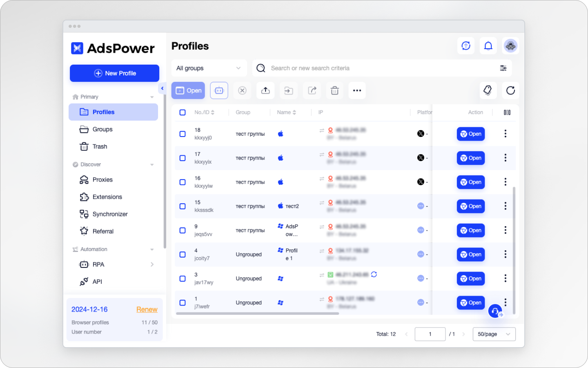Tick the checkbox for profile 1 j7iwefr

coord(183,303)
